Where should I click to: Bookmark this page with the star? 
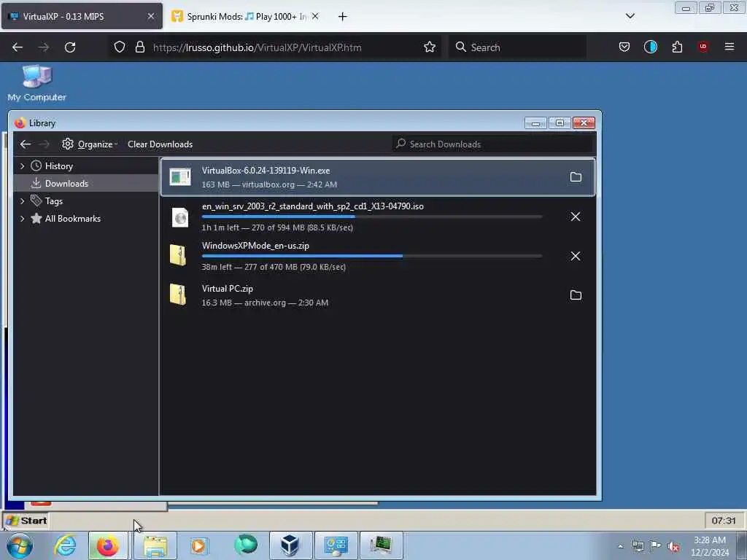pyautogui.click(x=429, y=47)
